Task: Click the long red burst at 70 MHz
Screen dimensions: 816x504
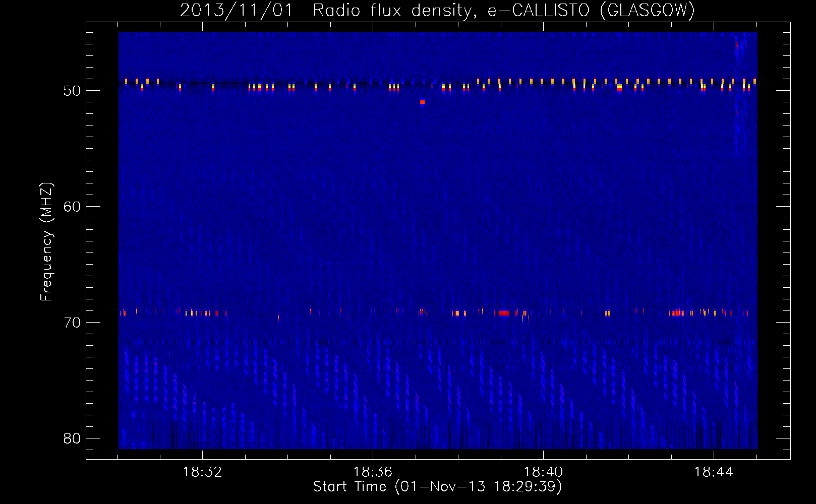Action: (504, 313)
